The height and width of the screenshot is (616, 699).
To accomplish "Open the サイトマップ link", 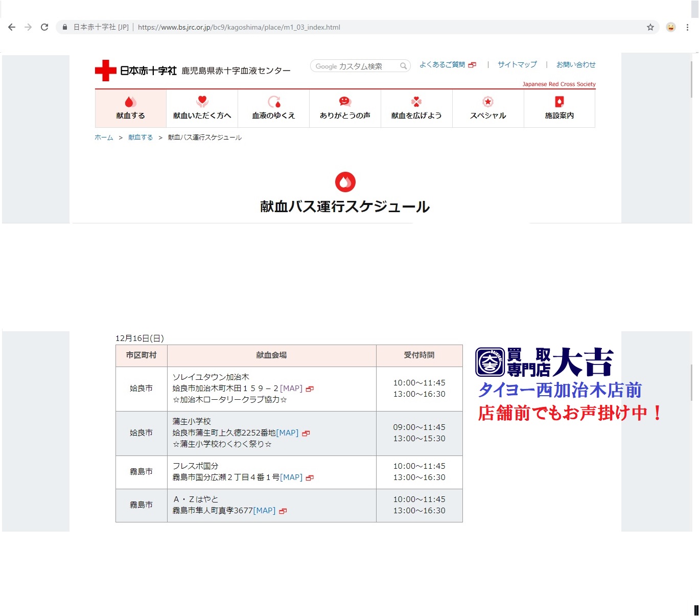I will tap(517, 64).
